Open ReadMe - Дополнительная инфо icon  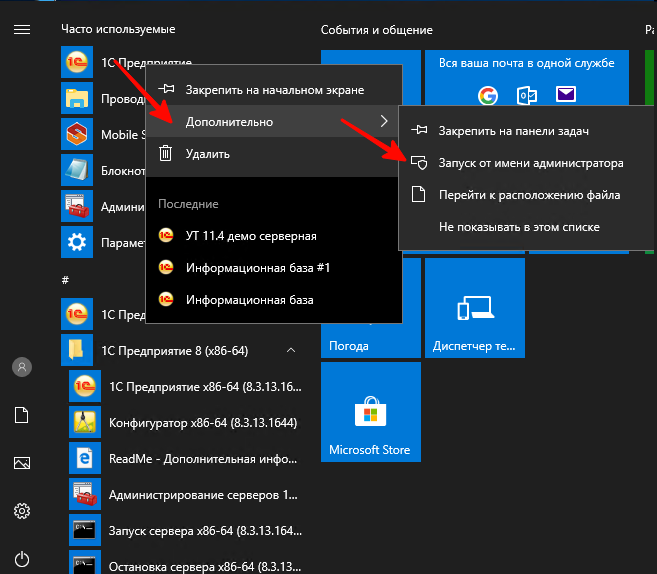[85, 458]
